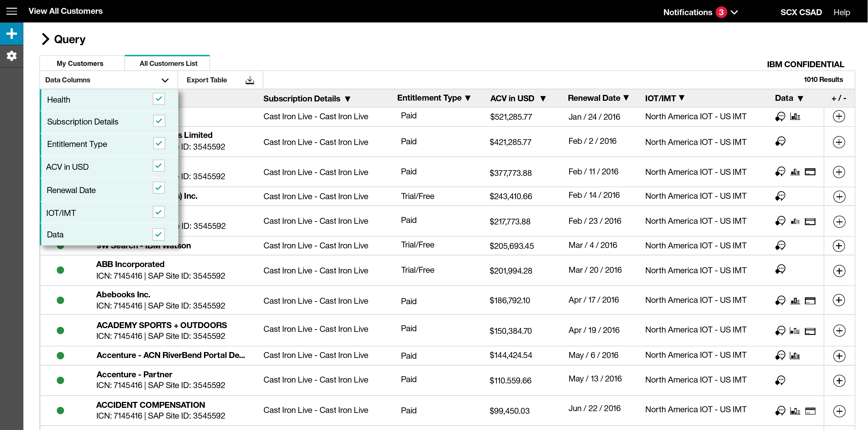
Task: Sort by ACV in USD column arrow
Action: 543,99
